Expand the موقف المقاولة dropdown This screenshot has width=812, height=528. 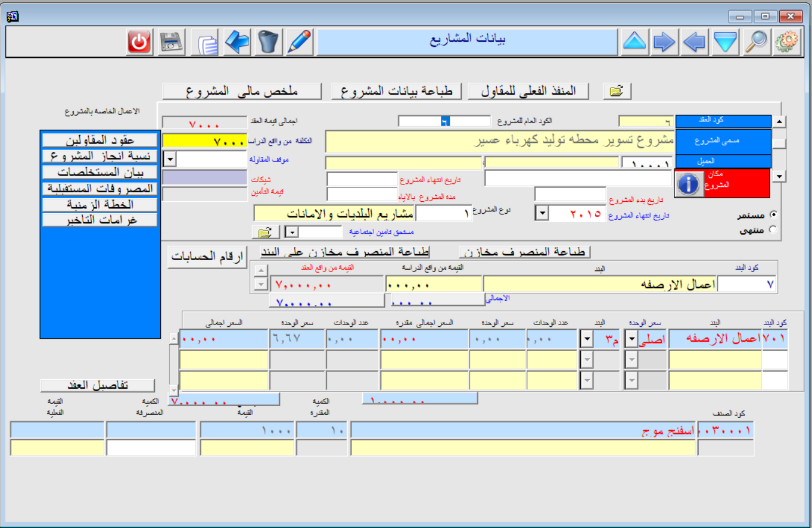[x=169, y=160]
